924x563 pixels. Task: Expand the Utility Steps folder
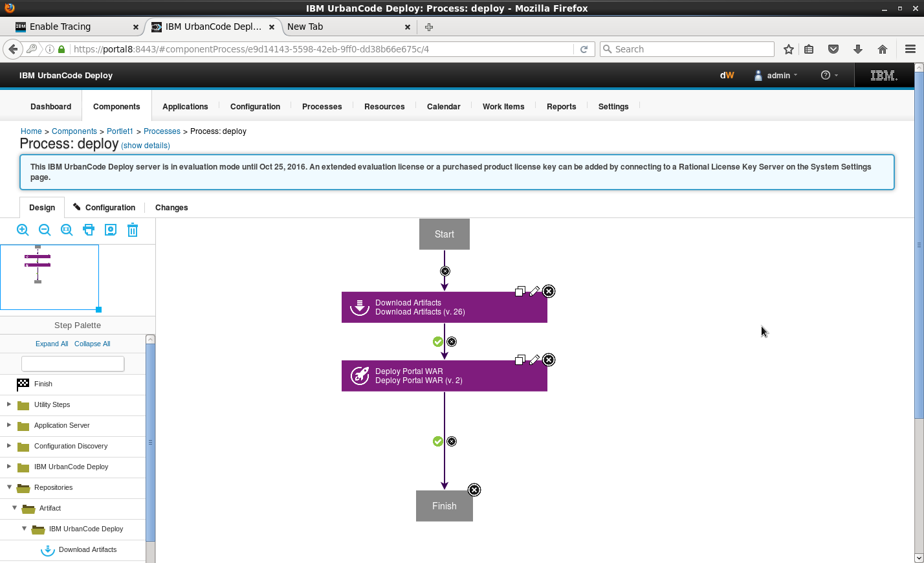(9, 404)
